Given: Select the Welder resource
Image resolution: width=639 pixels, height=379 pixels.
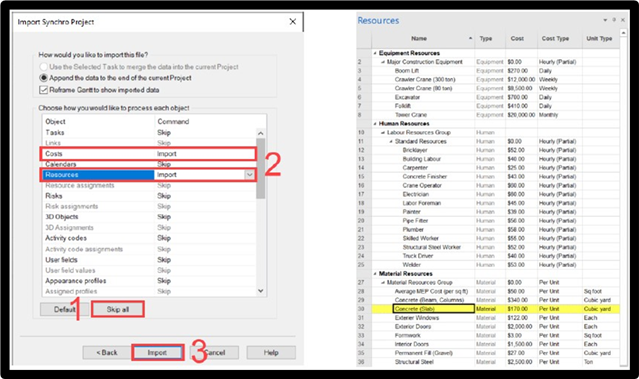Looking at the screenshot, I should pos(412,265).
